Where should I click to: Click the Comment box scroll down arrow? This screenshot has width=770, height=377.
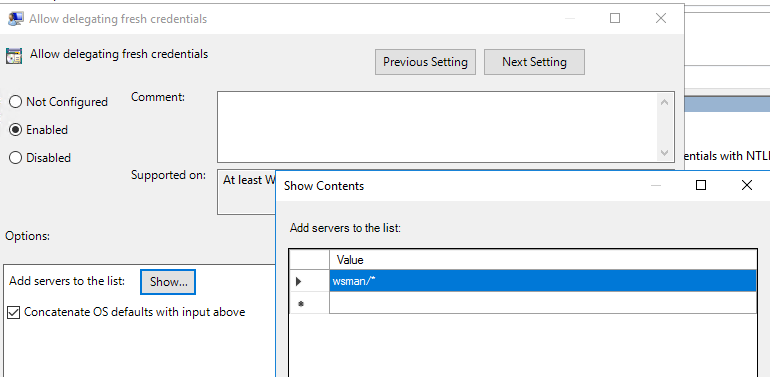(665, 152)
